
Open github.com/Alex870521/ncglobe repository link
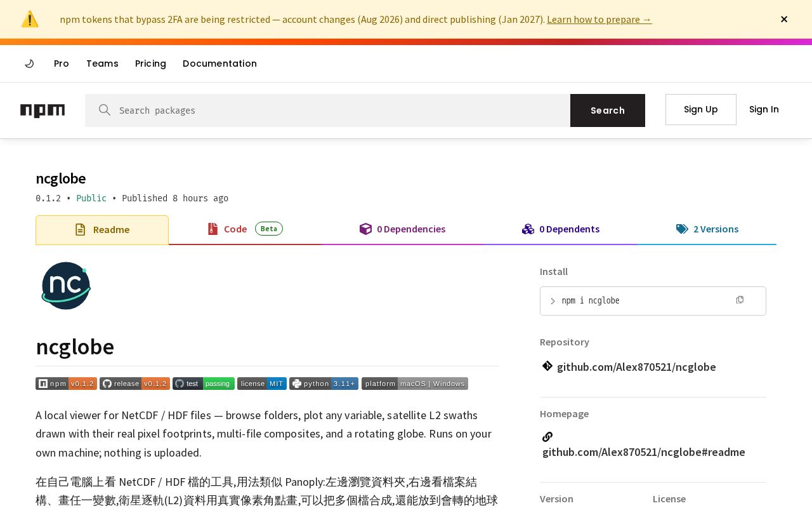636,367
